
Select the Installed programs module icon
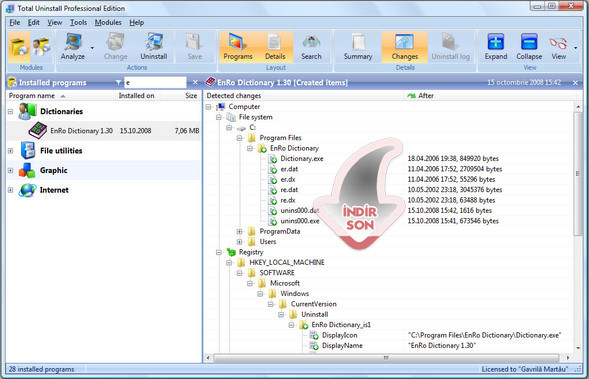tap(19, 47)
